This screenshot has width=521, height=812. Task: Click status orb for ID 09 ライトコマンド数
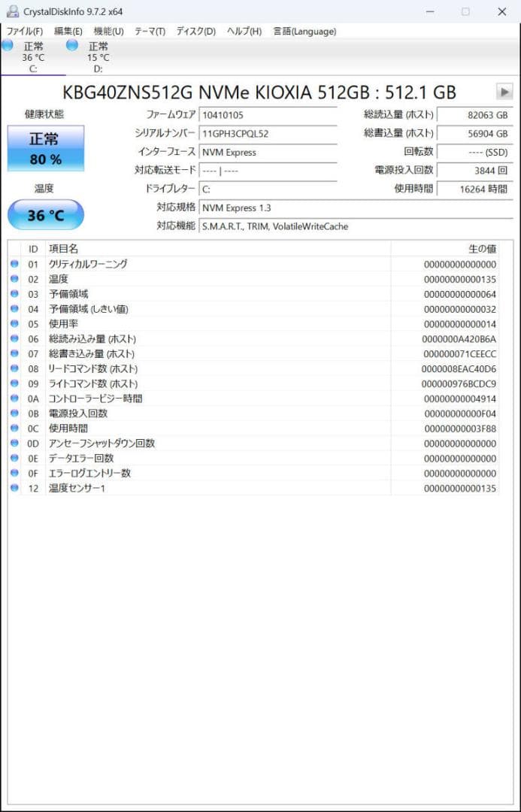pyautogui.click(x=14, y=383)
